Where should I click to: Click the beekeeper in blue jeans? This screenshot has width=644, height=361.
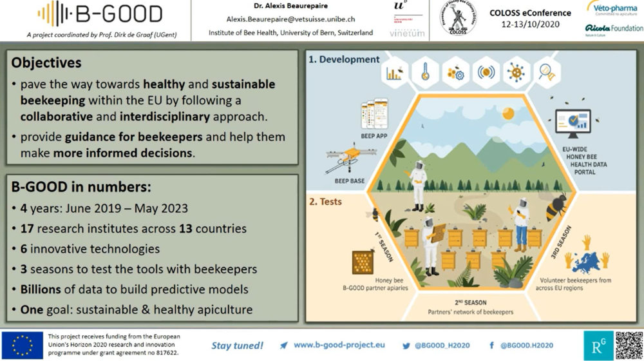click(x=520, y=225)
